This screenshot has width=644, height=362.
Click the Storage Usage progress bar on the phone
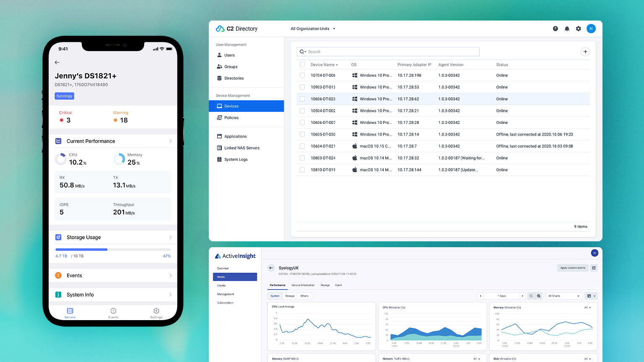tap(113, 249)
